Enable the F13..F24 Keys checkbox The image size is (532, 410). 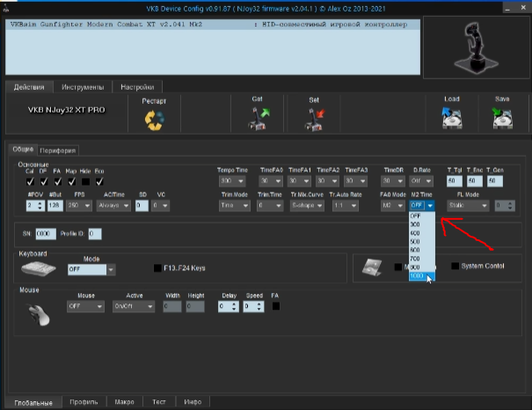[x=157, y=268]
